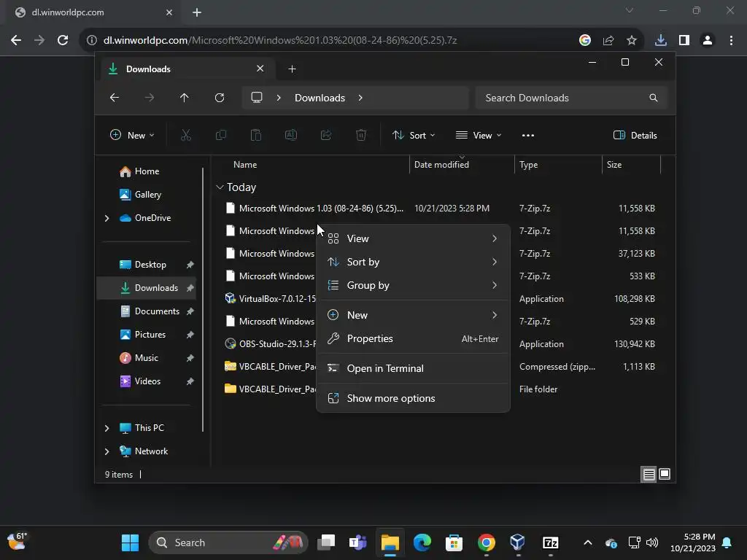Open Microsoft Store from taskbar

(454, 542)
